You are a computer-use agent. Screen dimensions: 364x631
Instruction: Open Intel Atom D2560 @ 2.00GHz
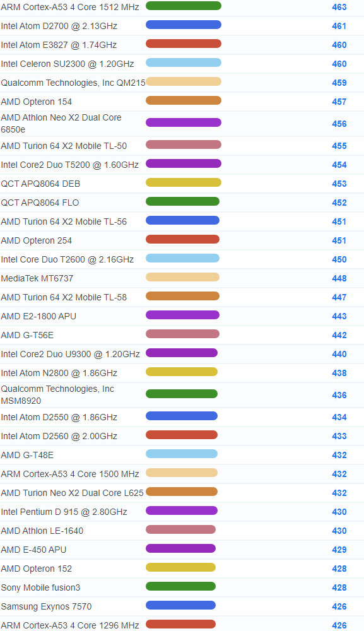tap(59, 436)
